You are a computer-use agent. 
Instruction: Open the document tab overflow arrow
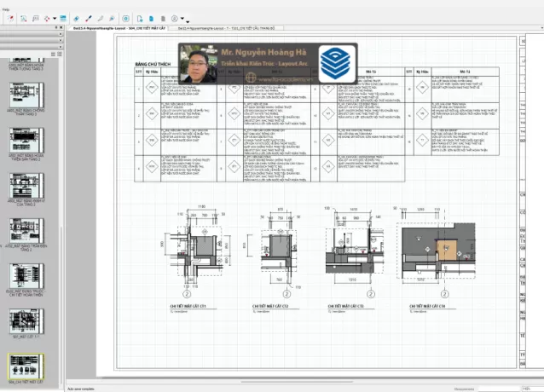[x=542, y=28]
